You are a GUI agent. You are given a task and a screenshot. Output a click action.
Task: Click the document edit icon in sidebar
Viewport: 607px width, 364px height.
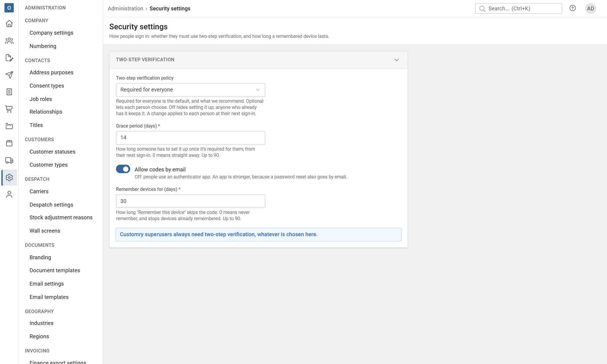coord(9,58)
